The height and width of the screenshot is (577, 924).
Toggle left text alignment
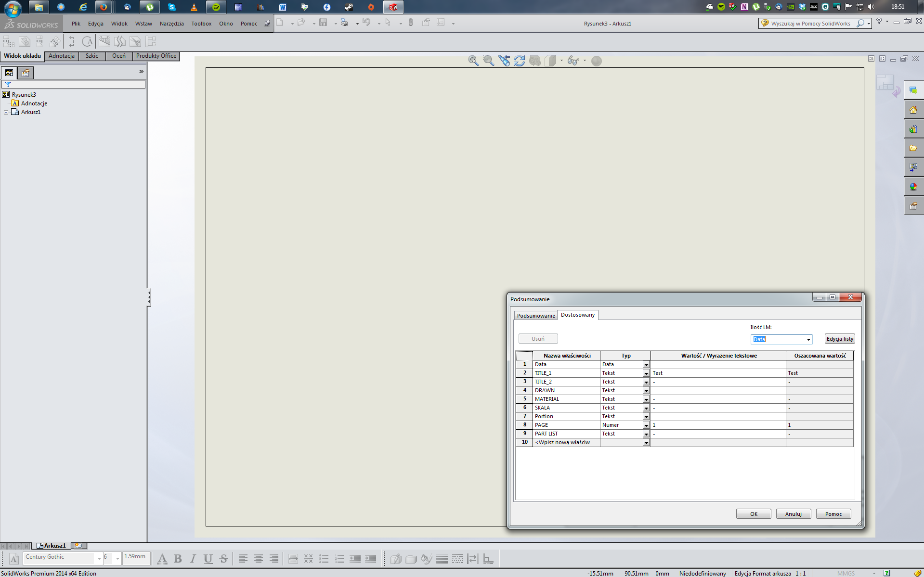click(243, 559)
